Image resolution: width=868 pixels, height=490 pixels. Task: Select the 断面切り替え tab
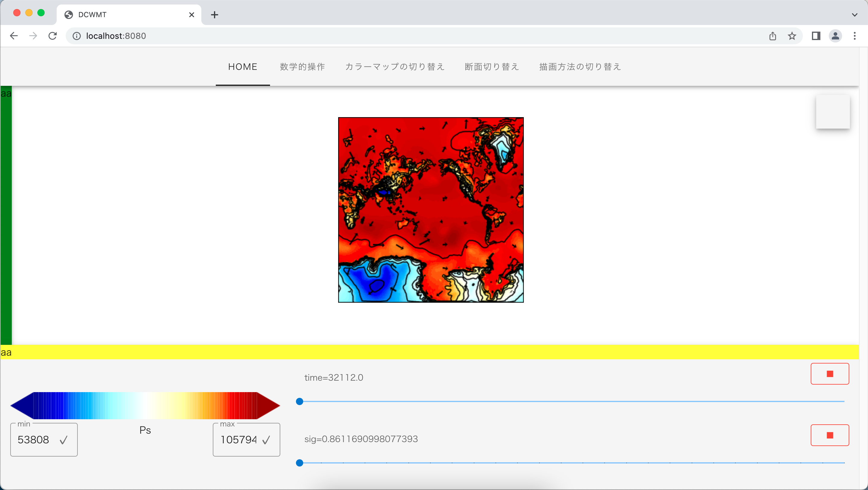492,67
